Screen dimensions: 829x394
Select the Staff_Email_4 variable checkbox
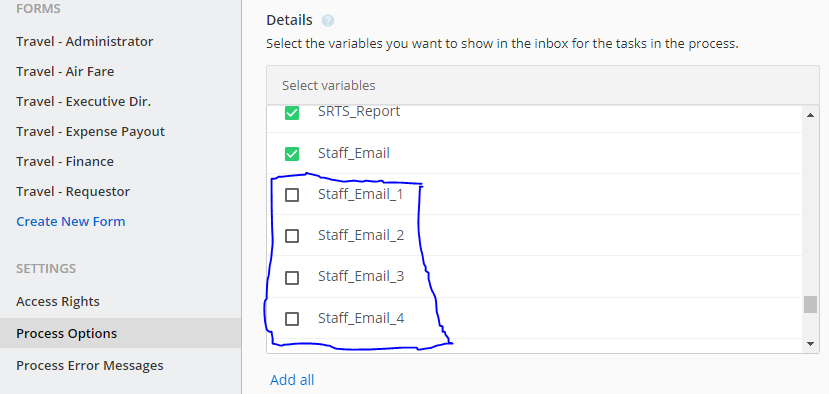coord(292,319)
